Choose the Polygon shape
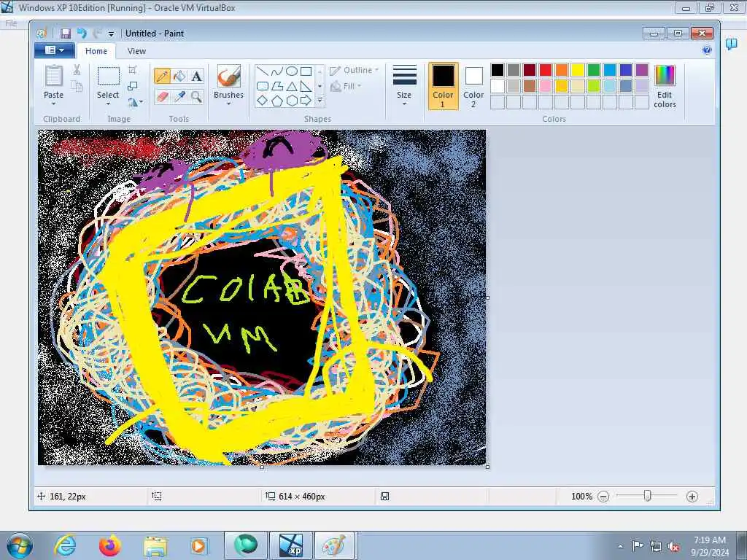The image size is (747, 560). [x=276, y=86]
